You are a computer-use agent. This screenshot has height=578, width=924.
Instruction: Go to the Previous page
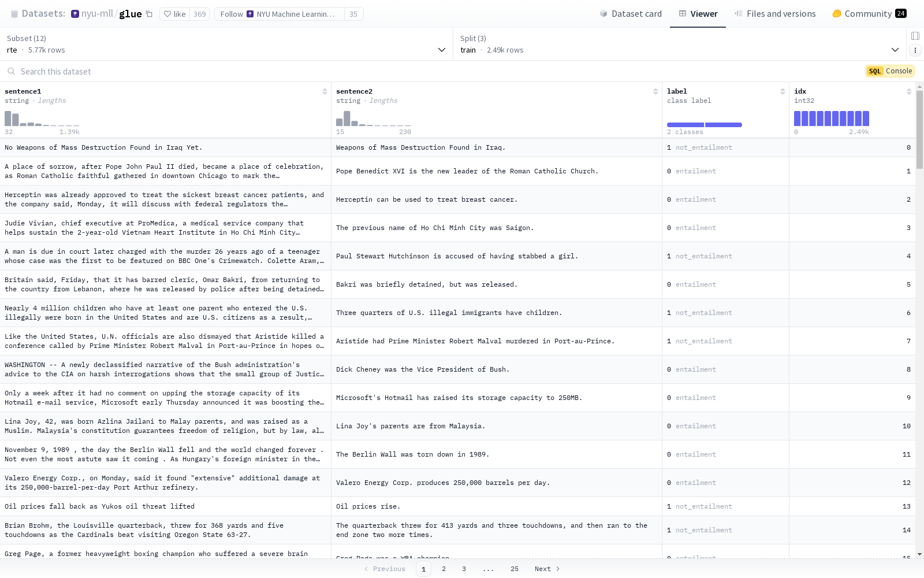pos(385,569)
